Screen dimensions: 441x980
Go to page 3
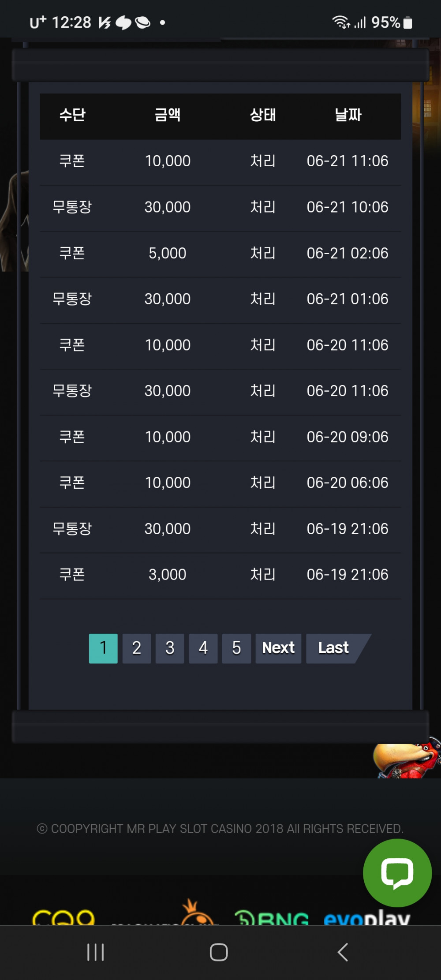tap(170, 648)
